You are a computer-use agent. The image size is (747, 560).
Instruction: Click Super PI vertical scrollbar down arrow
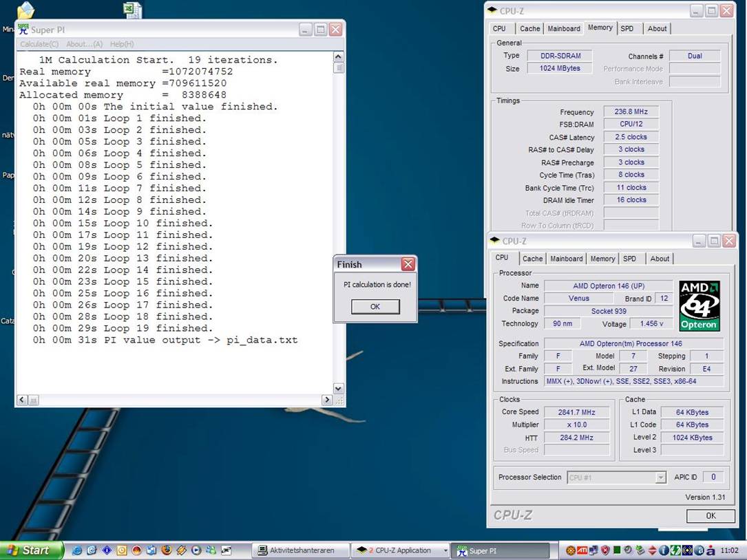point(338,389)
